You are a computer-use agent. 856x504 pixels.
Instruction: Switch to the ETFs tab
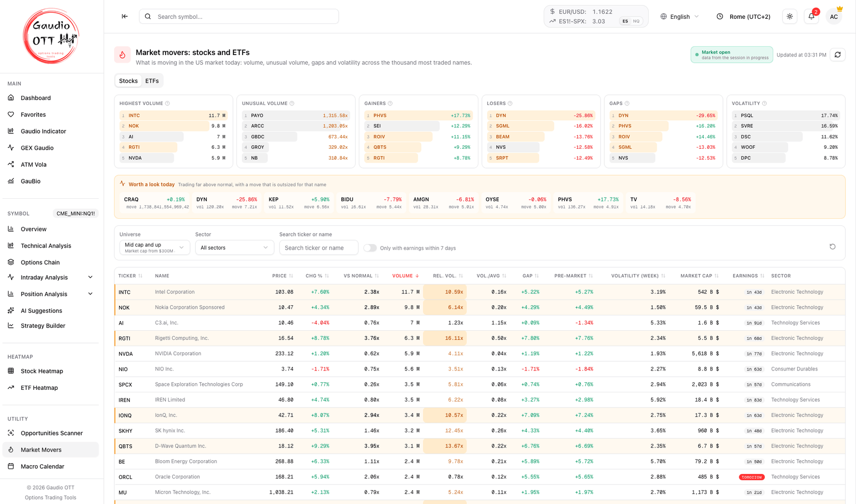click(152, 81)
